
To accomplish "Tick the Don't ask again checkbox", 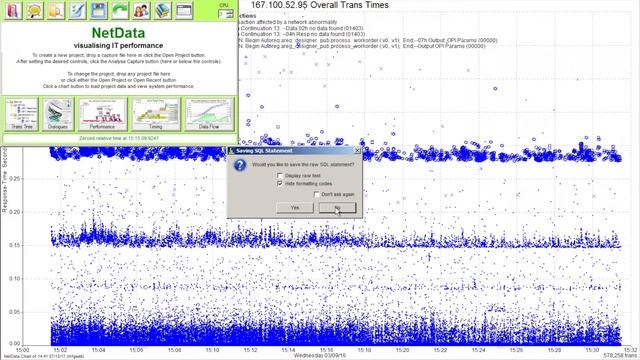I will (316, 194).
